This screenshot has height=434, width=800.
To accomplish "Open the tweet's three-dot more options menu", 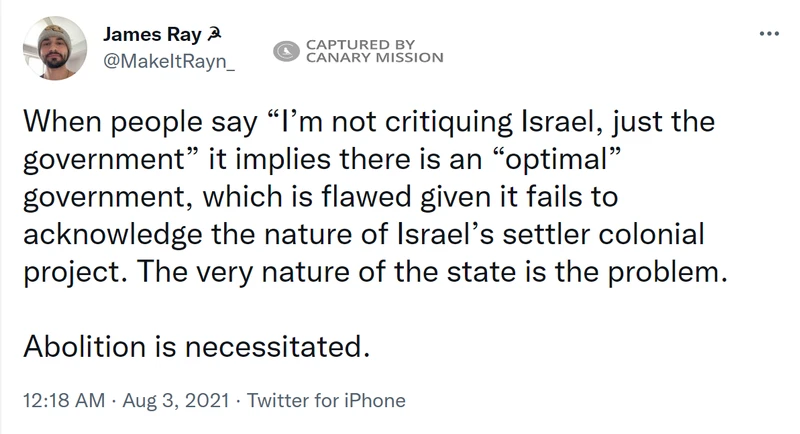I will [769, 34].
